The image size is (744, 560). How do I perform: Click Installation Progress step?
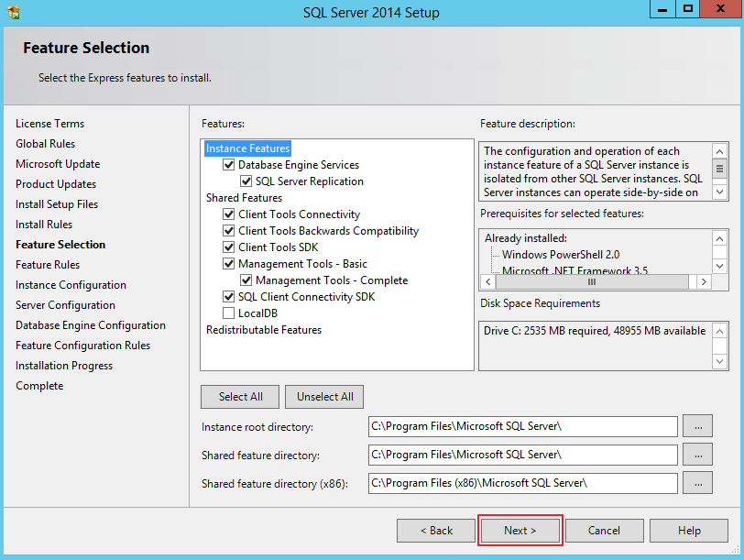[x=64, y=366]
